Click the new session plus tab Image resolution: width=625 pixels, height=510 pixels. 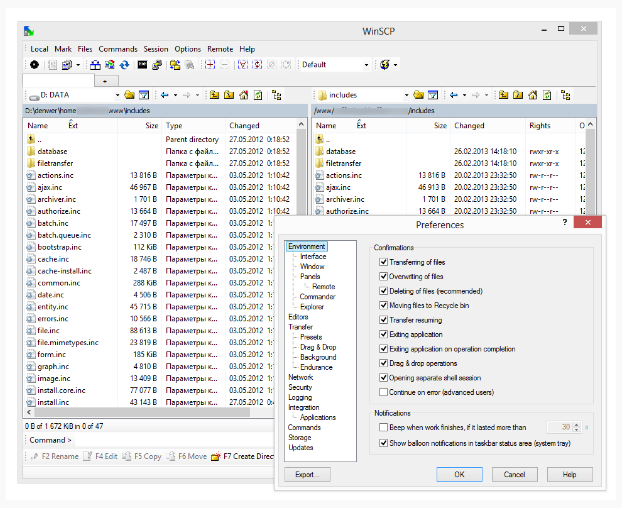tap(105, 81)
